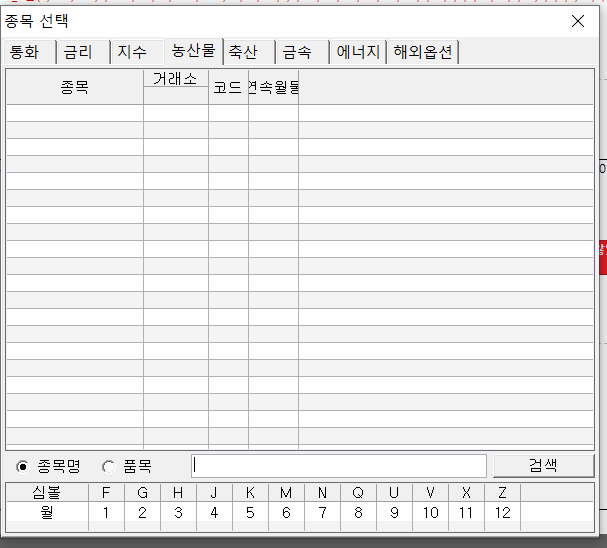
Task: Select month symbol F cell
Action: pyautogui.click(x=106, y=493)
